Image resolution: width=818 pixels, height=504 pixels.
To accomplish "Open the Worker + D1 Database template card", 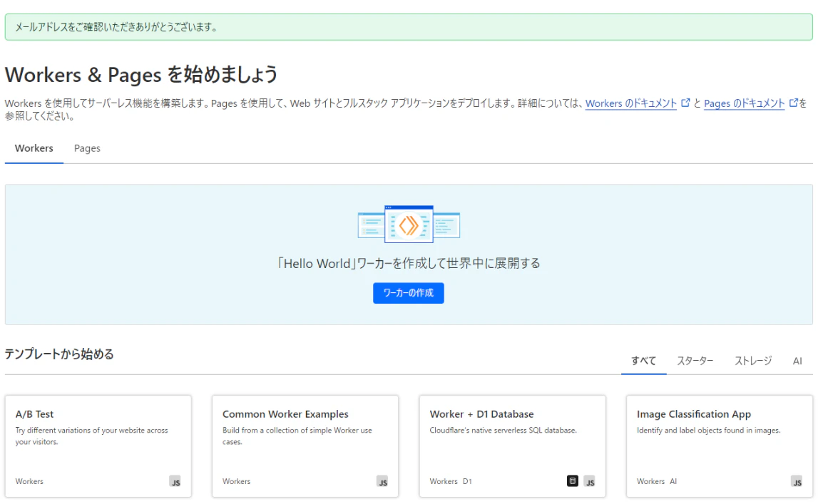I will tap(512, 446).
